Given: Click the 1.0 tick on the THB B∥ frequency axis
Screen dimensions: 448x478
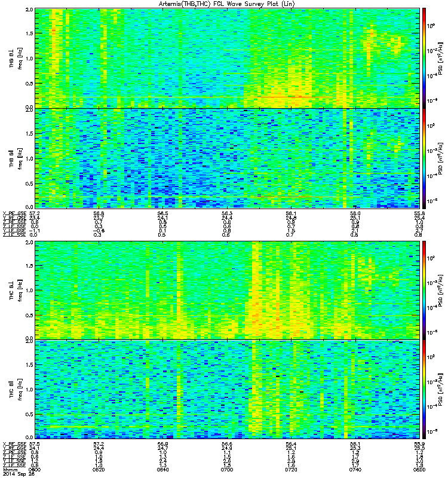Looking at the screenshot, I should click(29, 158).
